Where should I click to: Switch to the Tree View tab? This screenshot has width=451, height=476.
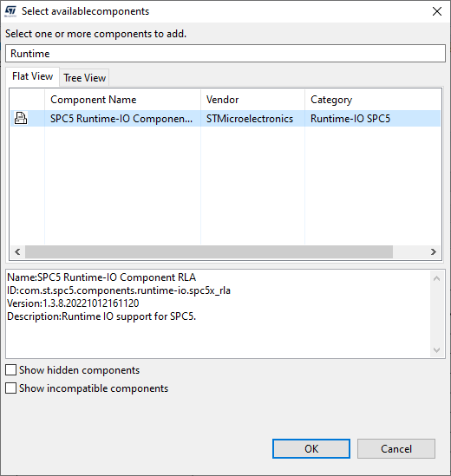pos(84,78)
